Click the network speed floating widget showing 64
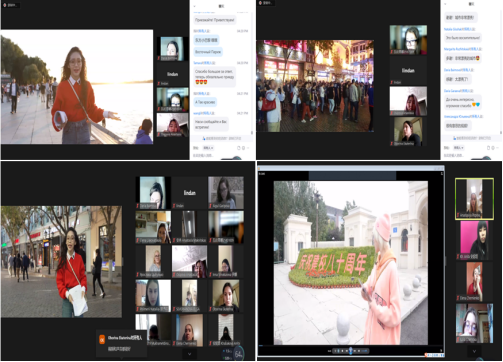This screenshot has height=362, width=503. tap(238, 354)
